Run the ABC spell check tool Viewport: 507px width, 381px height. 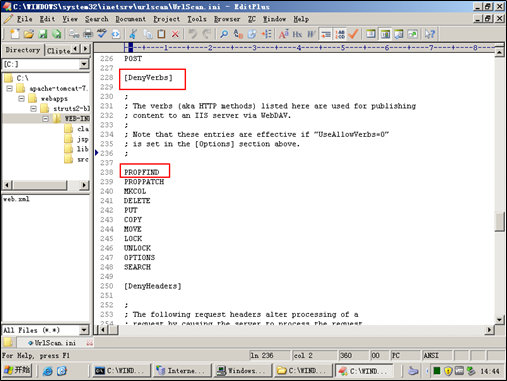[102, 34]
